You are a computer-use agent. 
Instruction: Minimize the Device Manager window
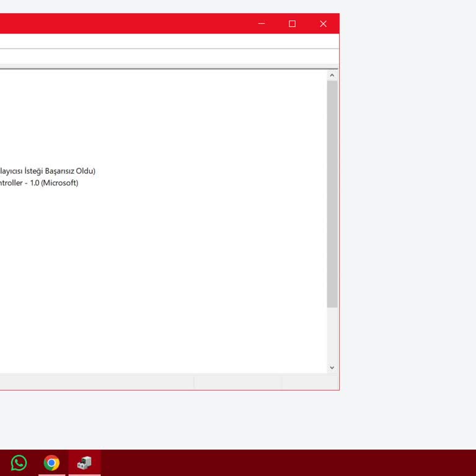point(262,24)
